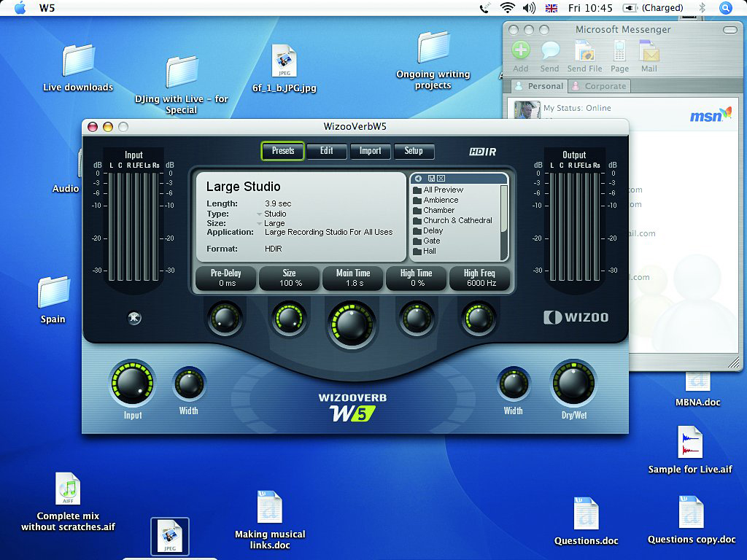Screen dimensions: 747x560
Task: Toggle the round bypass button below input meters
Action: pos(134,318)
